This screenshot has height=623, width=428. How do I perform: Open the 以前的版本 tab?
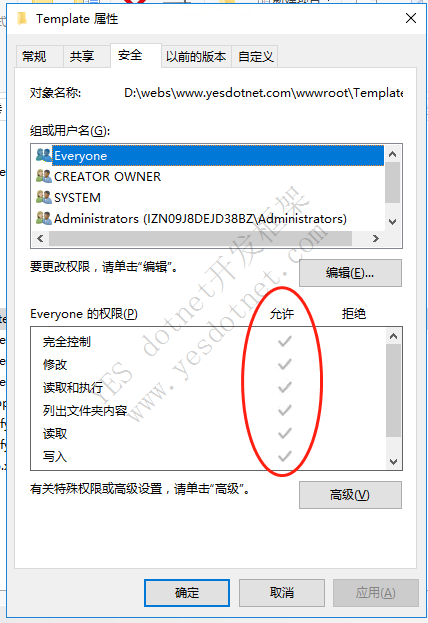196,56
